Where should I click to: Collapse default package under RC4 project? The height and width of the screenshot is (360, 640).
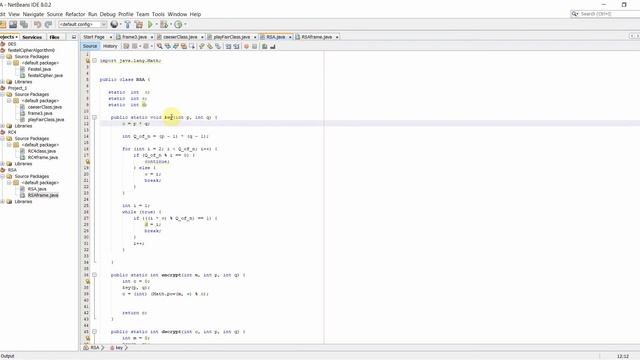(9, 145)
